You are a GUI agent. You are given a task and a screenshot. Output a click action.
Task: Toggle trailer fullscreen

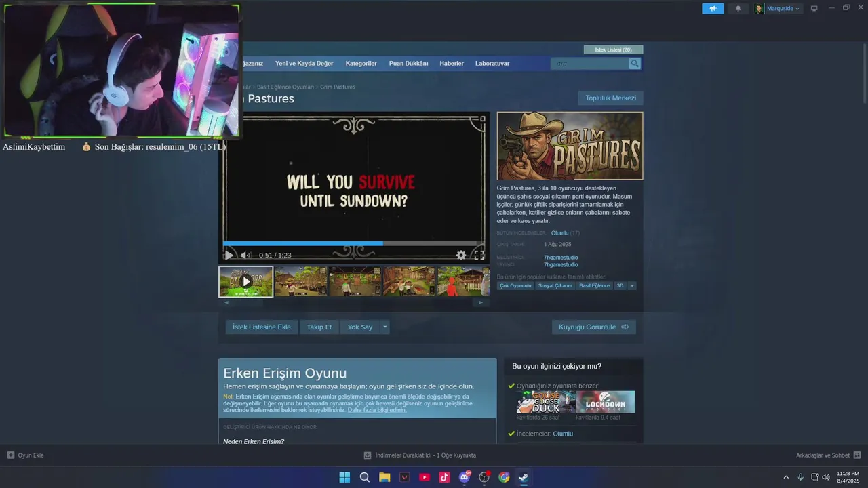(x=479, y=256)
